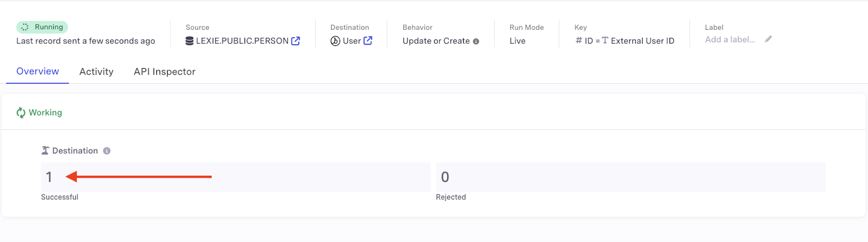Click the info icon beside Update or Create

click(x=476, y=41)
